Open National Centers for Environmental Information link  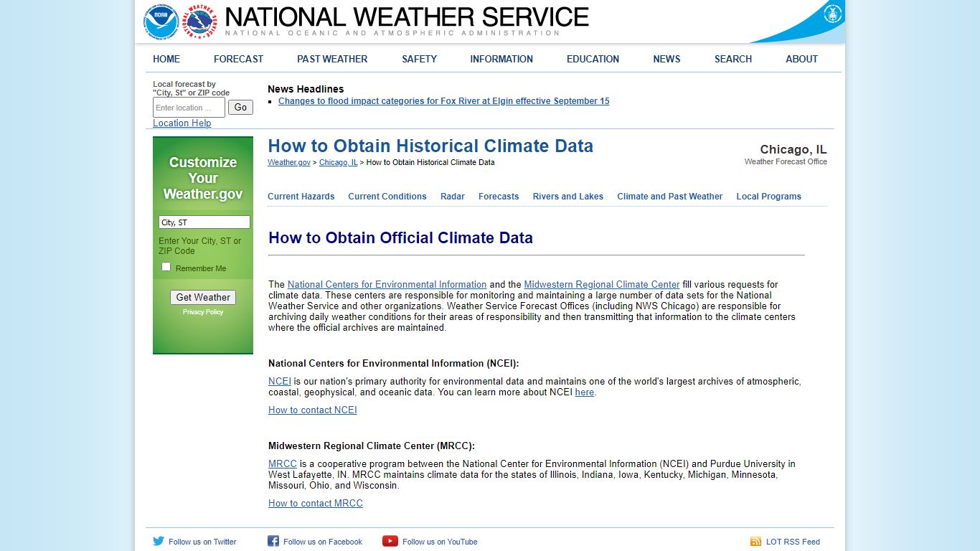[x=387, y=285]
